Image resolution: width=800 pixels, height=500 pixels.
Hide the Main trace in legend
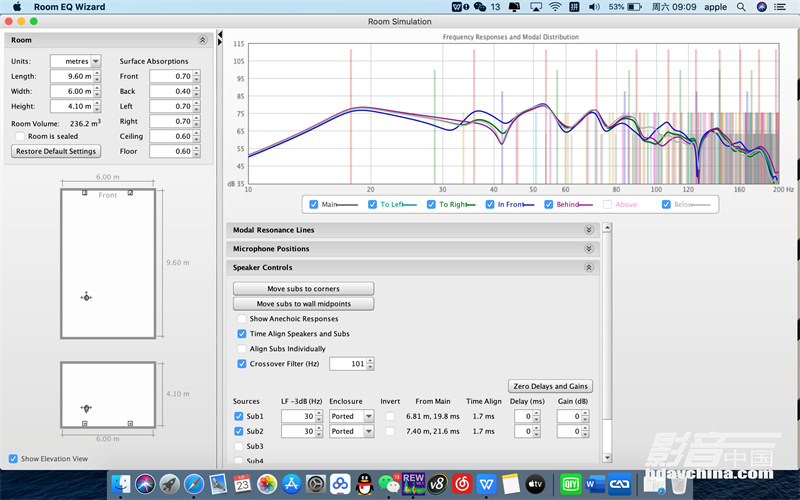[x=314, y=204]
